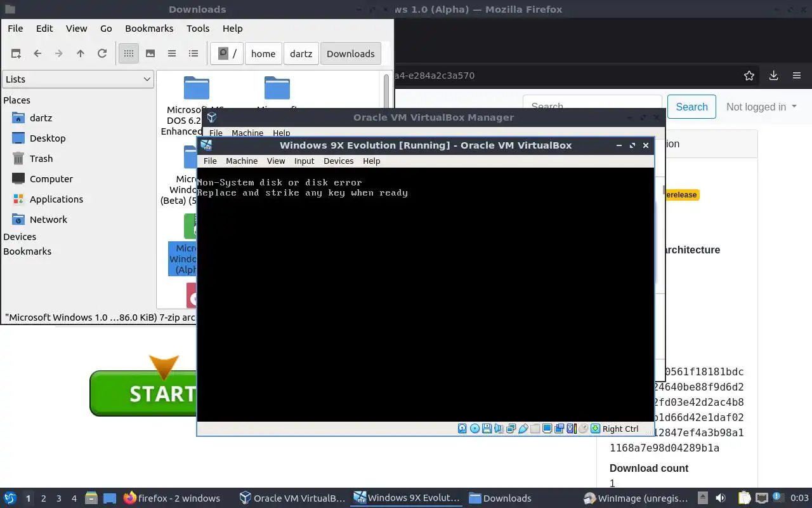Click the root '/' path button
Viewport: 812px width, 508px height.
[x=227, y=54]
